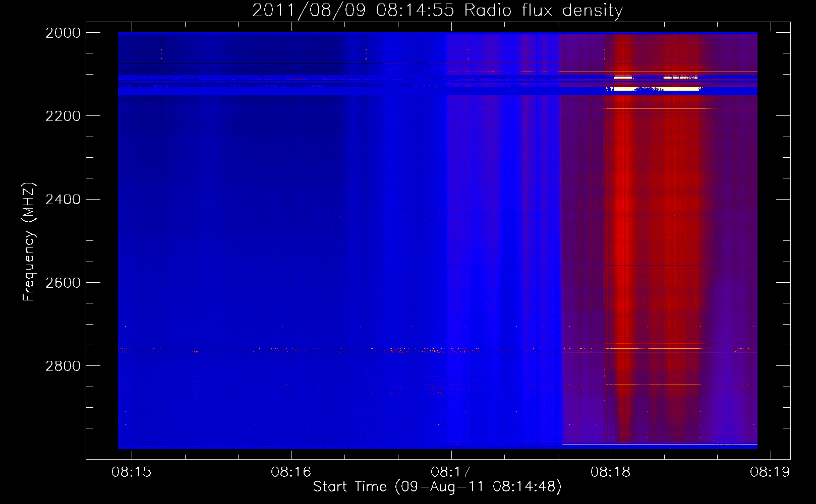This screenshot has height=504, width=816.
Task: Click the 08:15 time tick label
Action: (x=132, y=472)
